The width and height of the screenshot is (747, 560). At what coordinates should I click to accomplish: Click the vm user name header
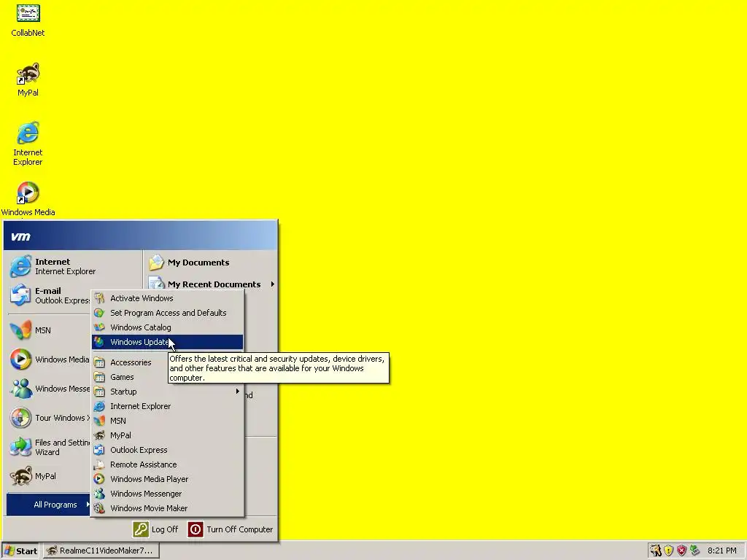point(20,236)
